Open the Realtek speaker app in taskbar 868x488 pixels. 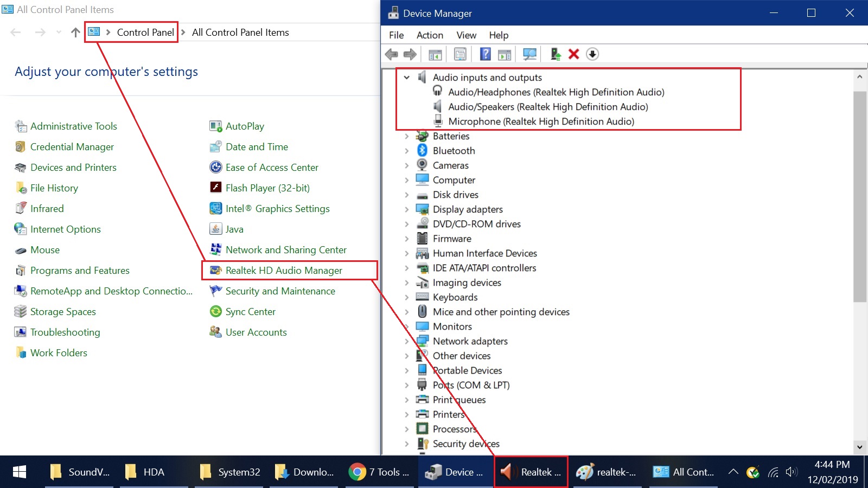[531, 472]
